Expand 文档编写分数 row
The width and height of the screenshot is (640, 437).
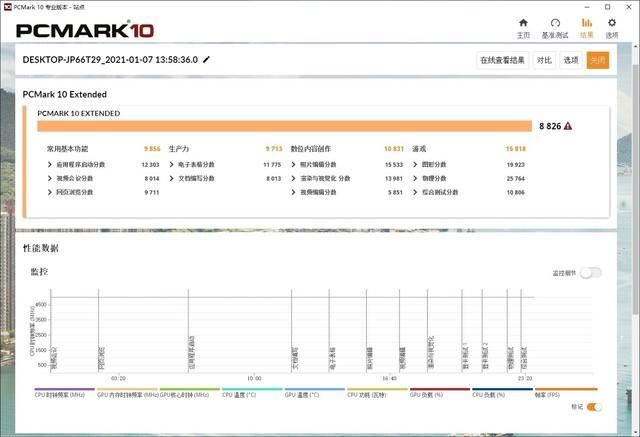coord(171,178)
